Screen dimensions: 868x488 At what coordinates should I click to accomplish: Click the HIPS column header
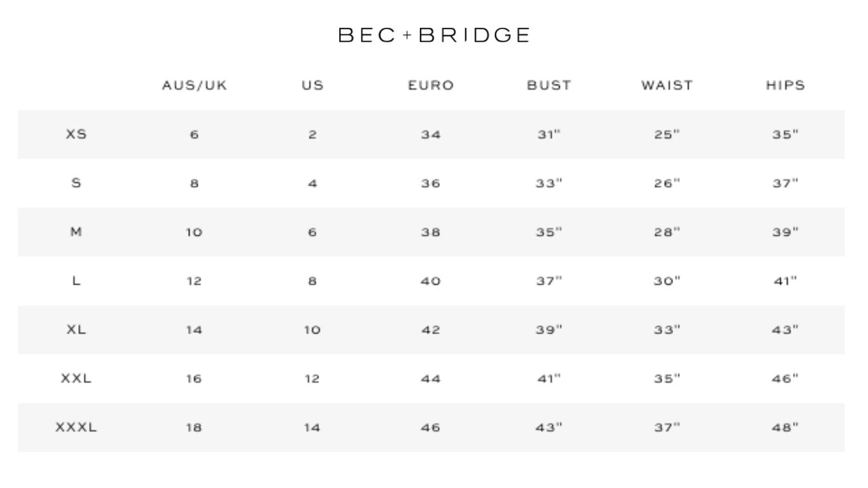coord(785,85)
